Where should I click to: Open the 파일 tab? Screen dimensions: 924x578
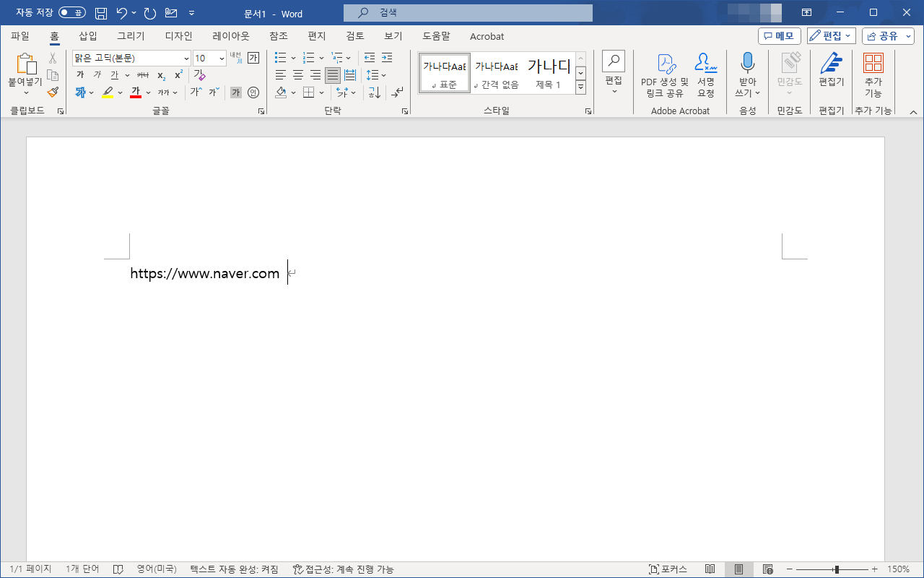click(20, 36)
